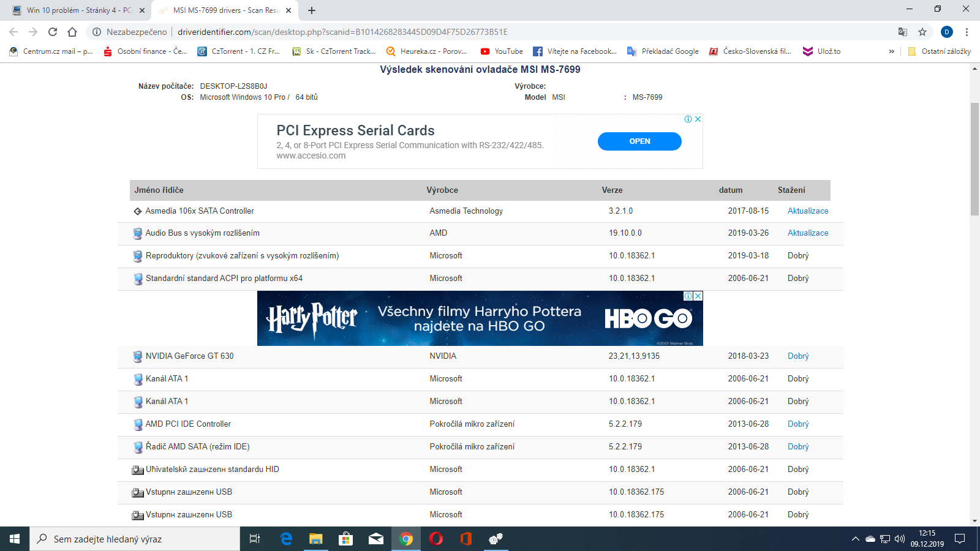Expand hidden bookmarks overflow chevron
980x551 pixels.
[x=891, y=51]
